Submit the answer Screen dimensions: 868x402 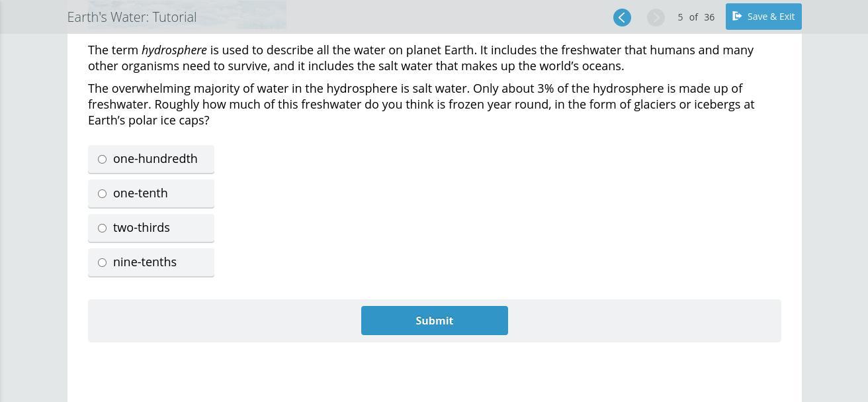[434, 321]
